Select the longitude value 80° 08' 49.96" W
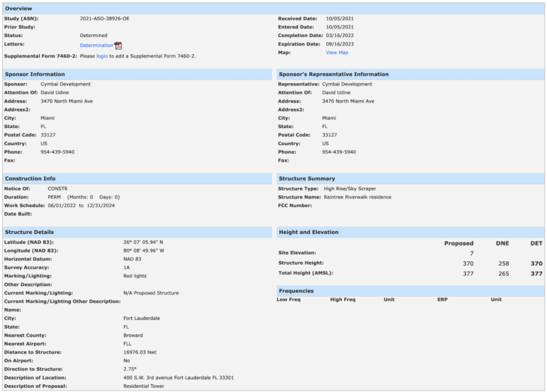Image resolution: width=547 pixels, height=392 pixels. 144,250
